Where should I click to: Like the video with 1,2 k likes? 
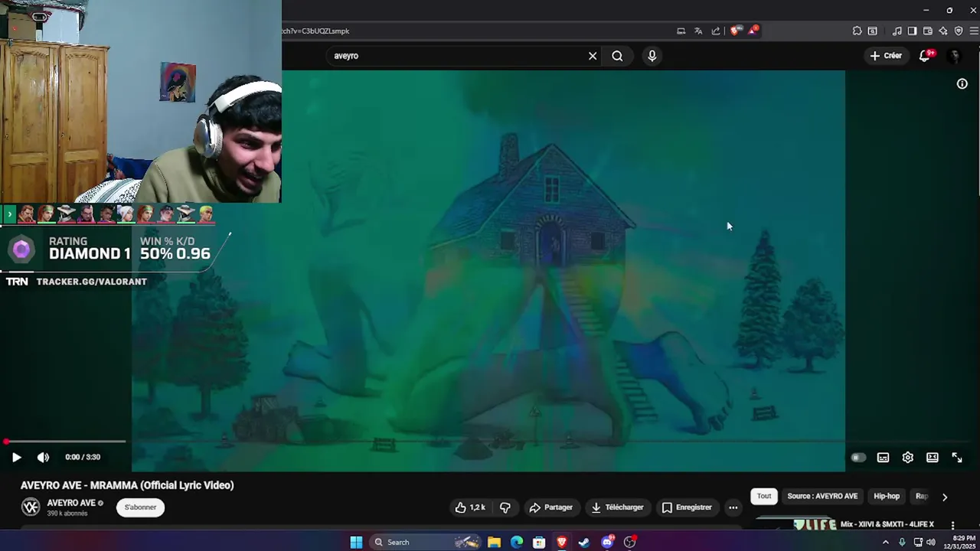point(470,507)
